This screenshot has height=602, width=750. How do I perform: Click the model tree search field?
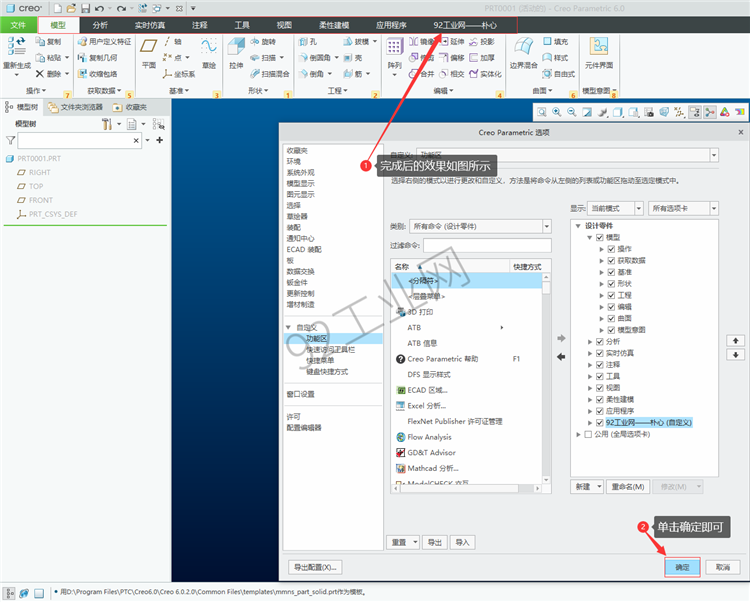pyautogui.click(x=79, y=140)
